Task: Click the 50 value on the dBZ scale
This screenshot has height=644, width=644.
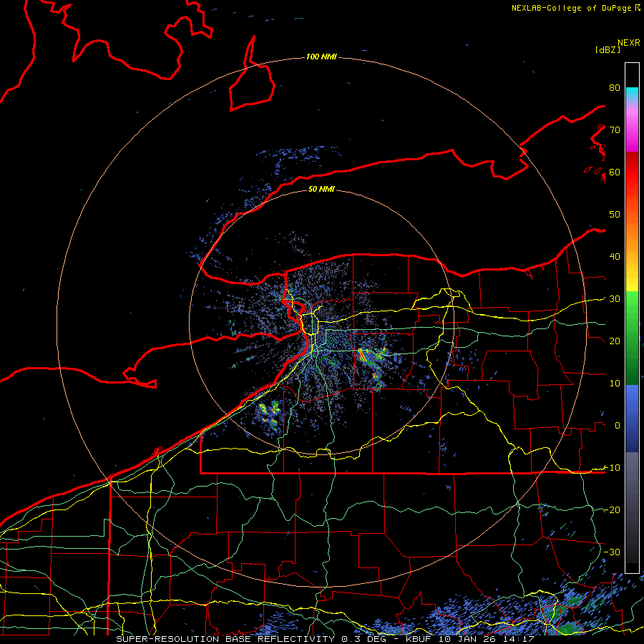Action: point(615,215)
